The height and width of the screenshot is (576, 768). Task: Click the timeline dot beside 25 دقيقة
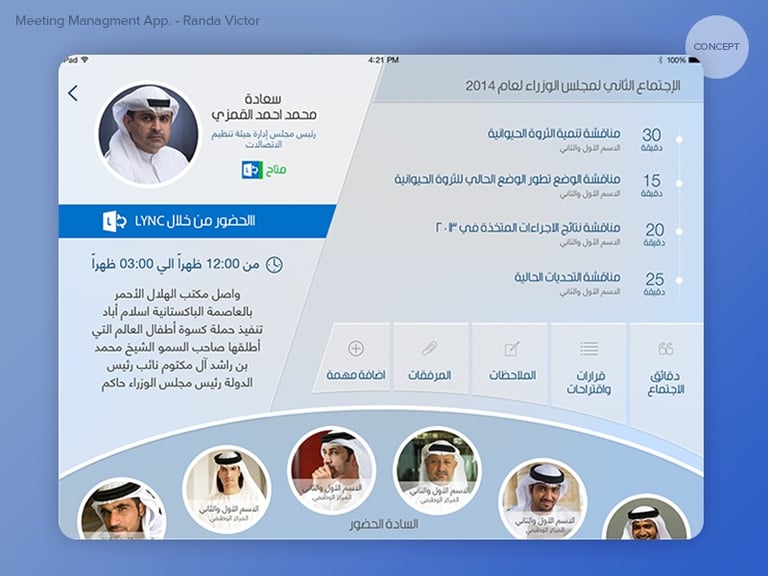pos(679,281)
